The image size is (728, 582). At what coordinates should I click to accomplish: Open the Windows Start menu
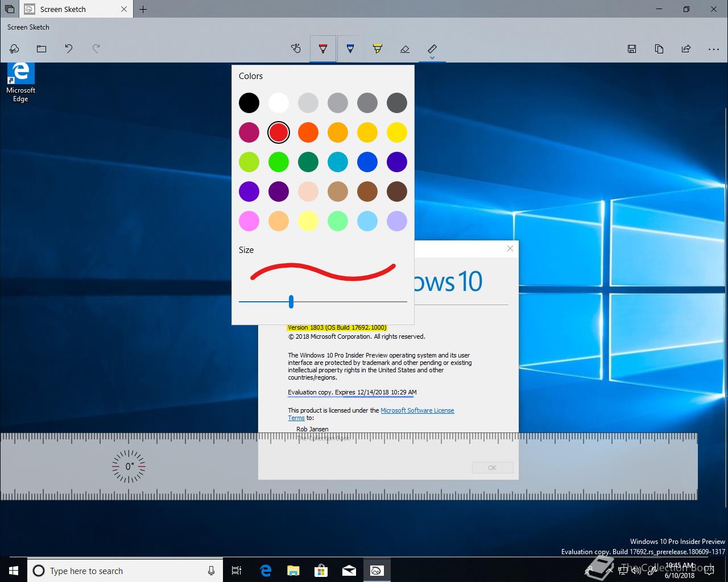pos(14,571)
